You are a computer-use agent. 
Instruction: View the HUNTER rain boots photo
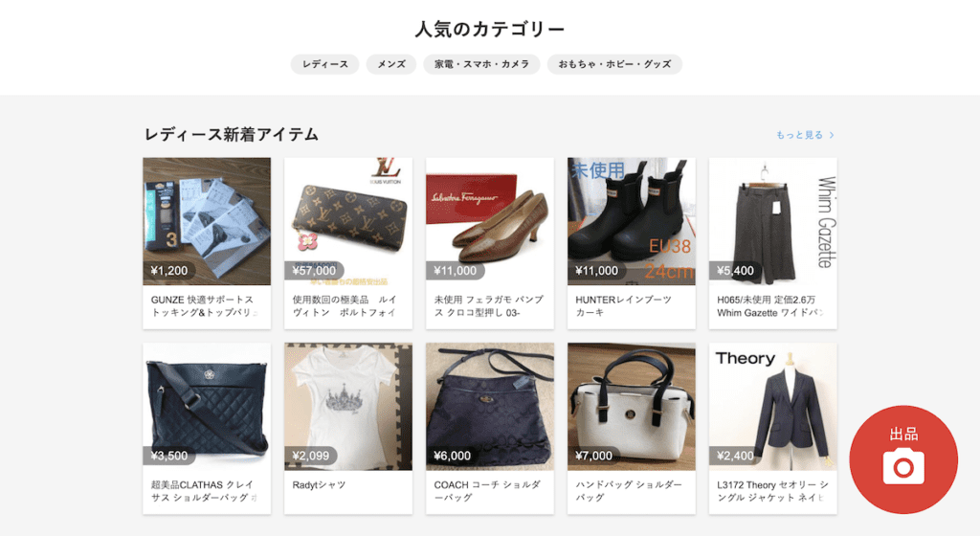(632, 221)
